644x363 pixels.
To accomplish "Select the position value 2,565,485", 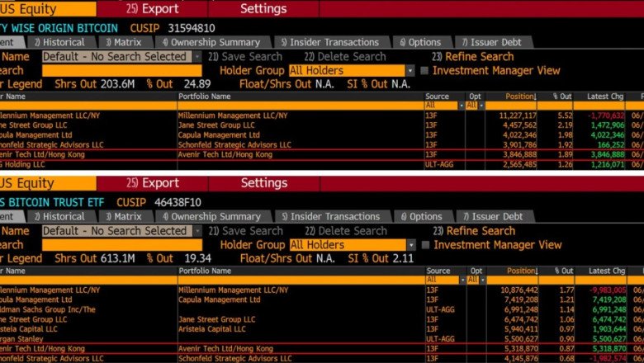I will pyautogui.click(x=519, y=164).
